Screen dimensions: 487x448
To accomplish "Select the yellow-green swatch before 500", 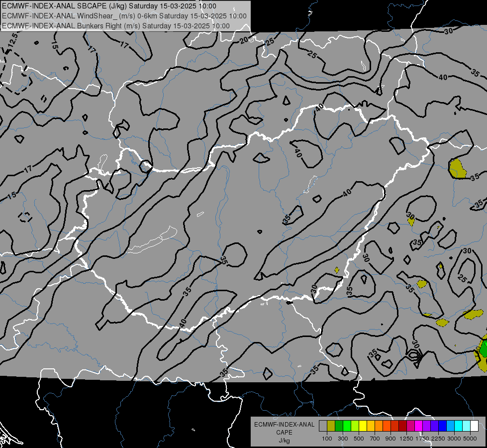I will click(x=355, y=426).
